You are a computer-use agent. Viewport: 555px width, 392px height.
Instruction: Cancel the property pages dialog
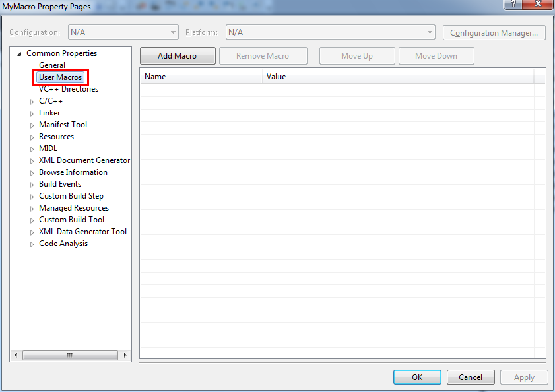(471, 377)
